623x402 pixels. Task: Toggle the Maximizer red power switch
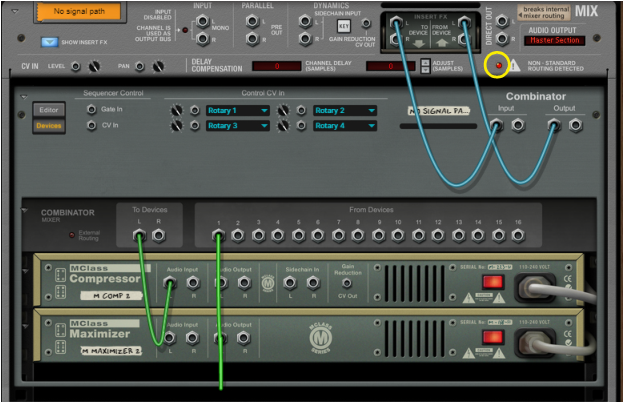493,337
